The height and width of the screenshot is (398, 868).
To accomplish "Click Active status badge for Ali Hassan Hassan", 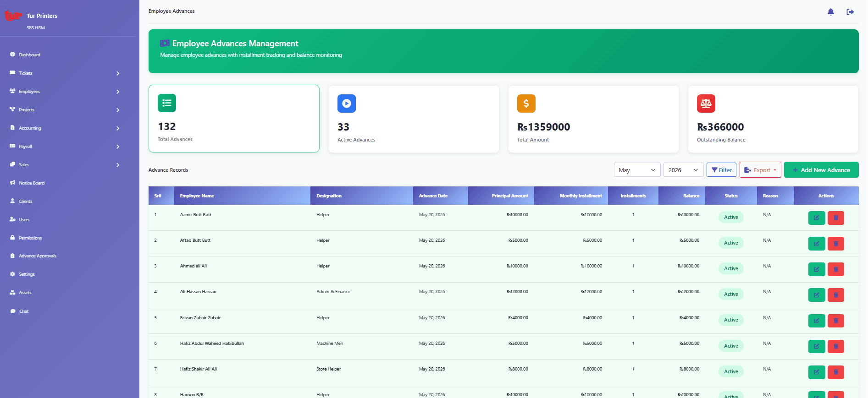I will [x=731, y=294].
